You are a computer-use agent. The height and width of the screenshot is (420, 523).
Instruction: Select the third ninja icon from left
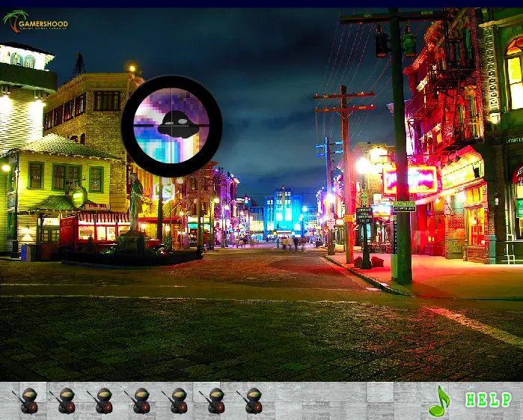(101, 401)
